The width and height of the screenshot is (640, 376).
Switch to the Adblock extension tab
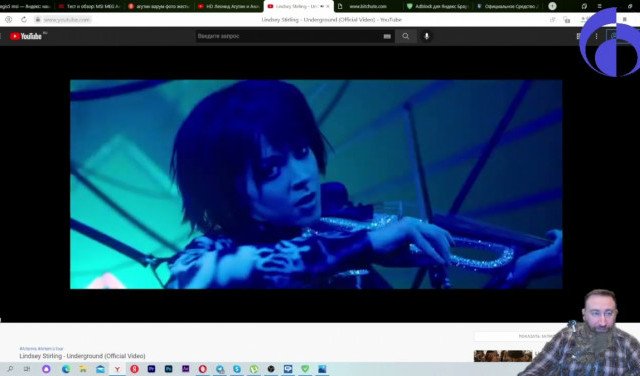coord(437,6)
